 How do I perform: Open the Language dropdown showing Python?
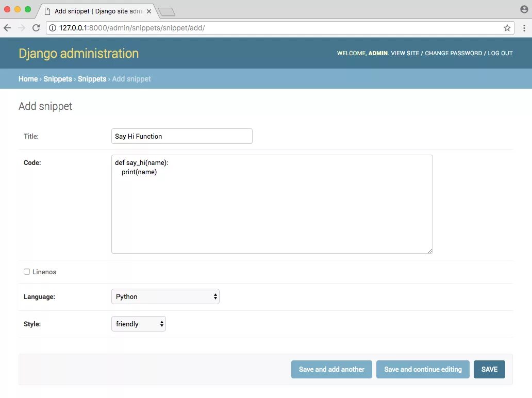pyautogui.click(x=165, y=296)
